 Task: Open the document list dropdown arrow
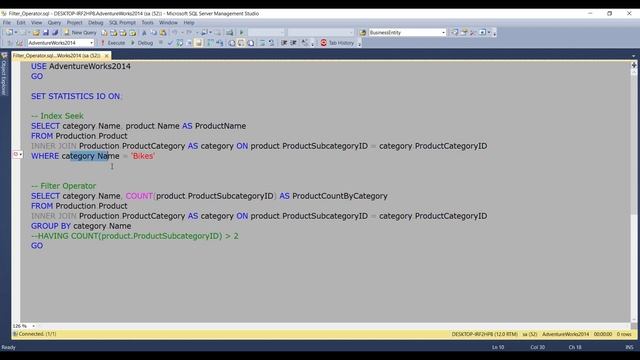(x=633, y=56)
